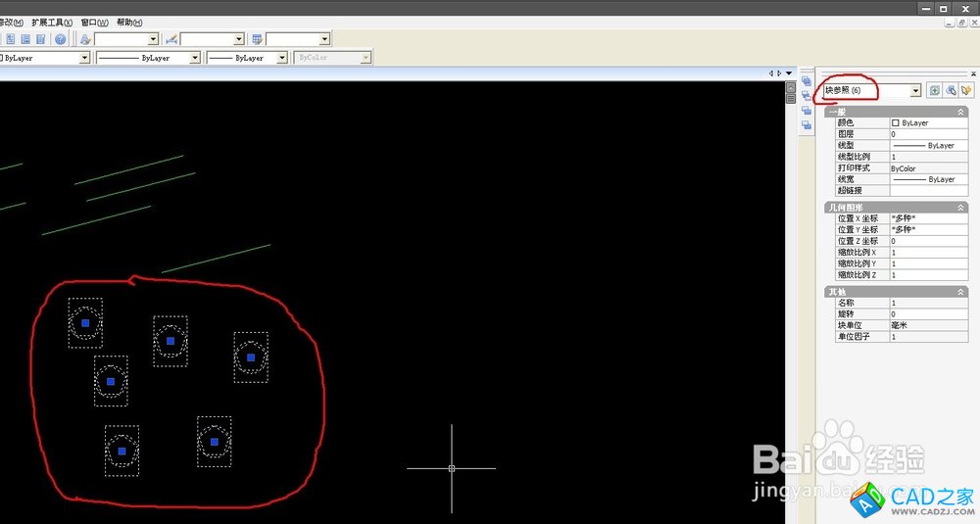Collapse the 一般 section in Properties
Viewport: 980px width, 524px height.
point(960,112)
